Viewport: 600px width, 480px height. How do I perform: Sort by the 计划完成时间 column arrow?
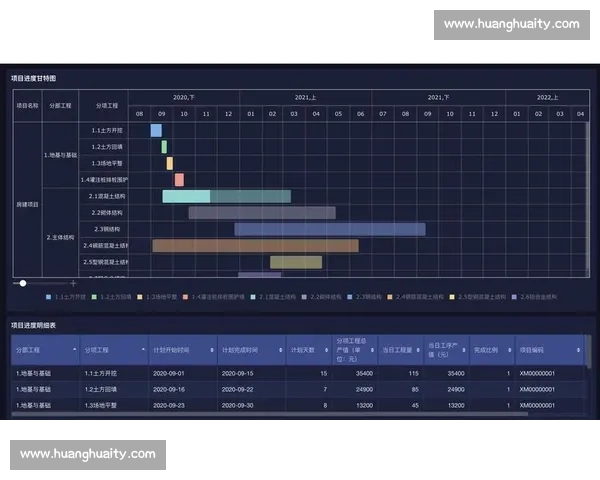pos(279,350)
